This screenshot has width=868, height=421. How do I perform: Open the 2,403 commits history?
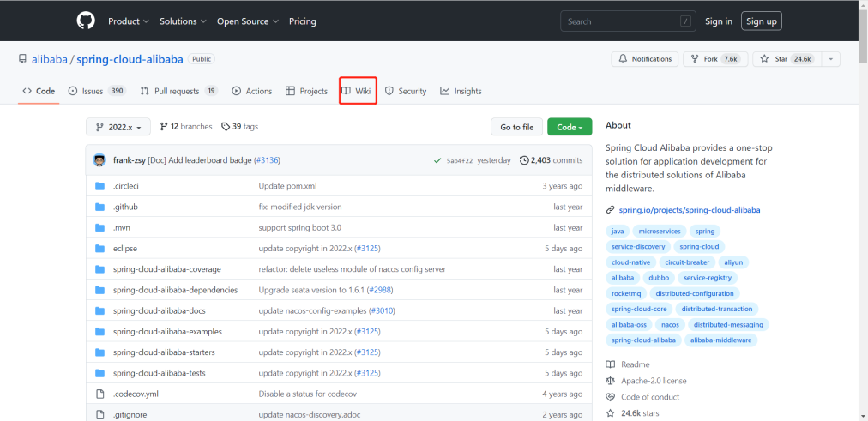tap(552, 160)
